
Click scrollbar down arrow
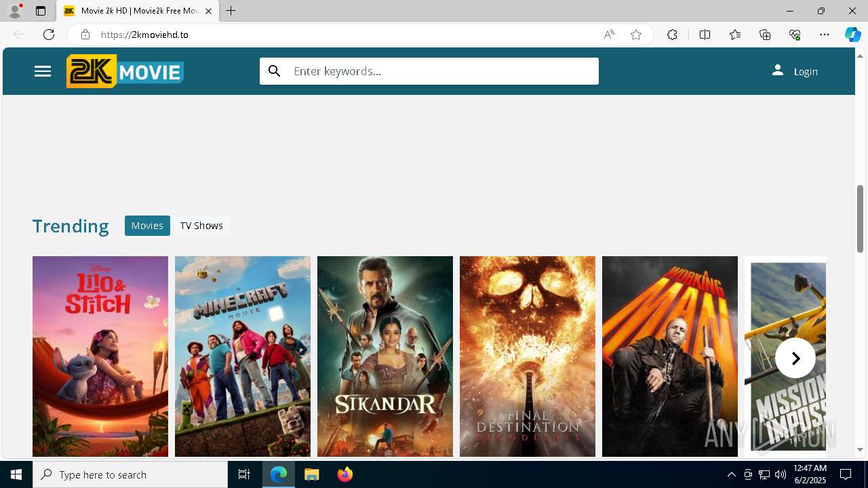pyautogui.click(x=861, y=449)
